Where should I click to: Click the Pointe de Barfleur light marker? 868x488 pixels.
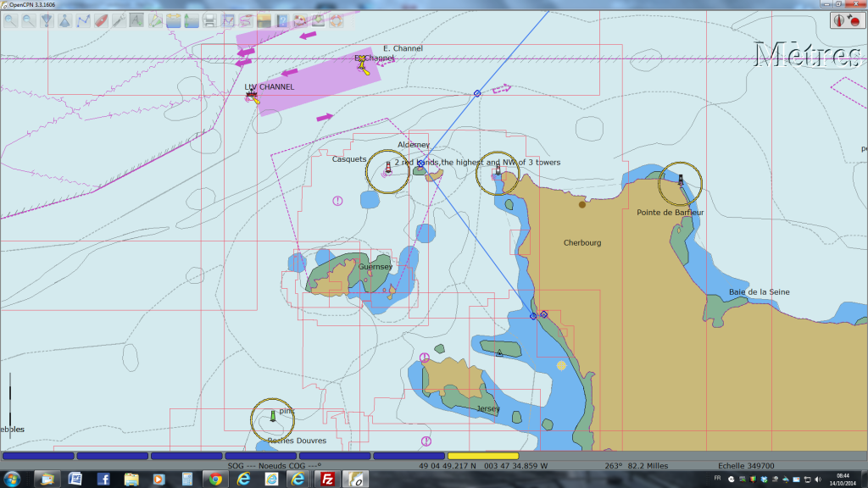click(681, 180)
